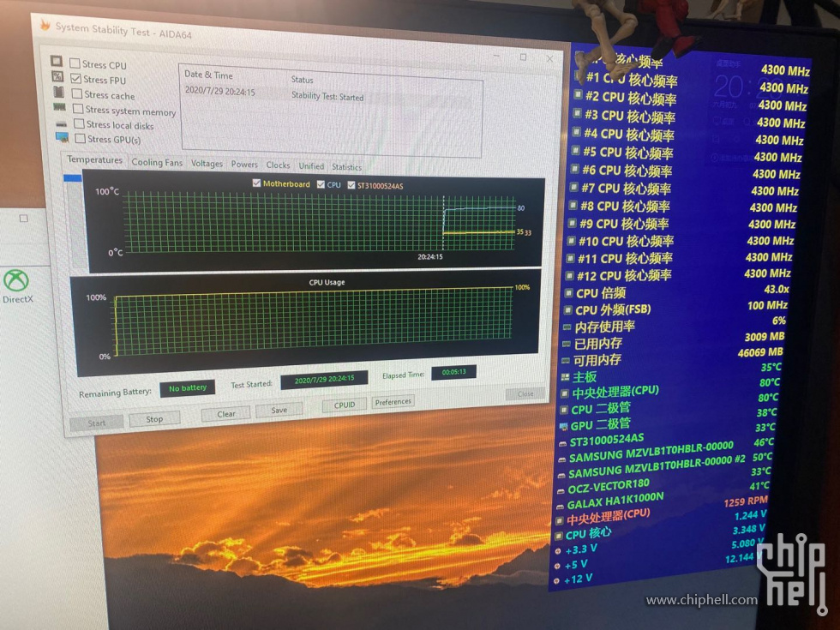Click the icon beside #5 CPU 核心频率
This screenshot has width=840, height=630.
576,151
